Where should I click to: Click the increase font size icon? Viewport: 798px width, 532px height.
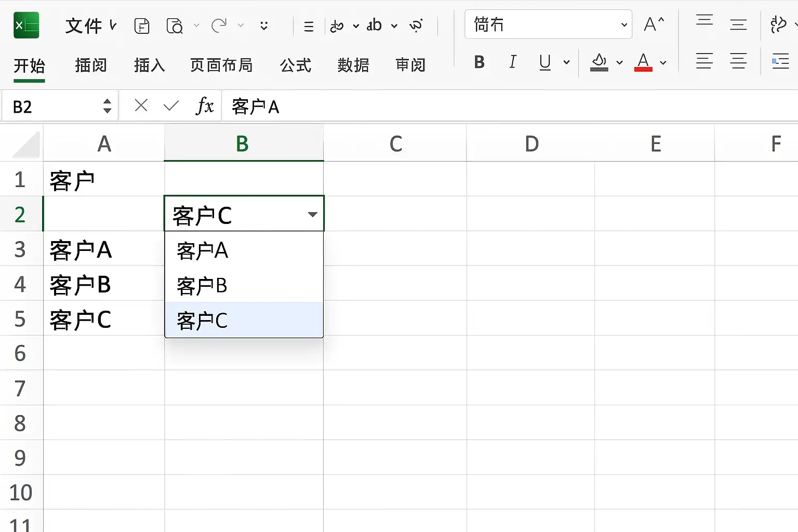pyautogui.click(x=654, y=24)
